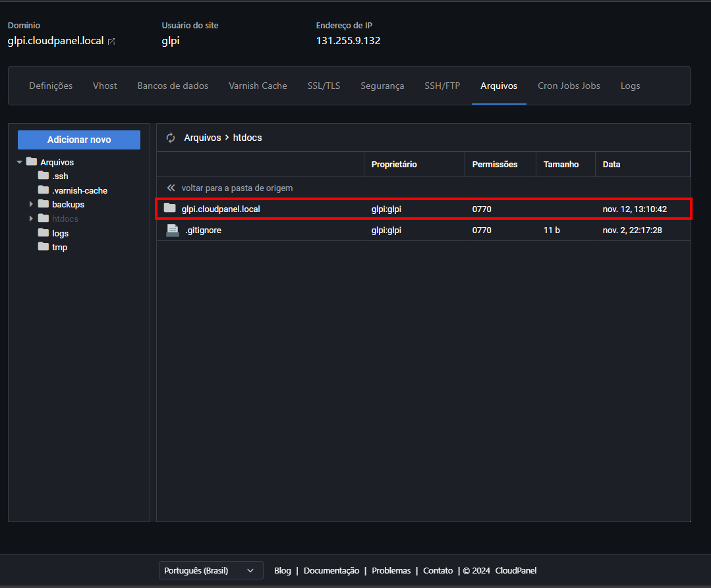
Task: Select the tmp folder in tree
Action: coord(59,248)
